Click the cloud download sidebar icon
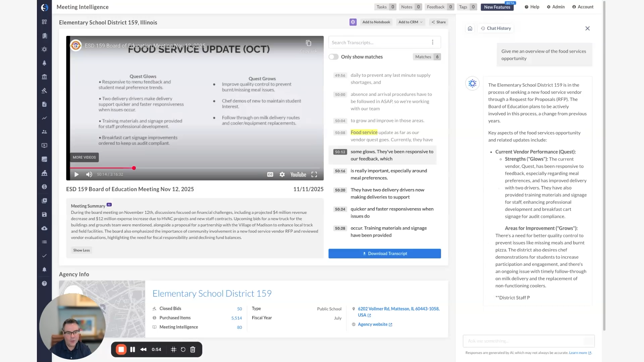This screenshot has width=644, height=362. pyautogui.click(x=44, y=228)
